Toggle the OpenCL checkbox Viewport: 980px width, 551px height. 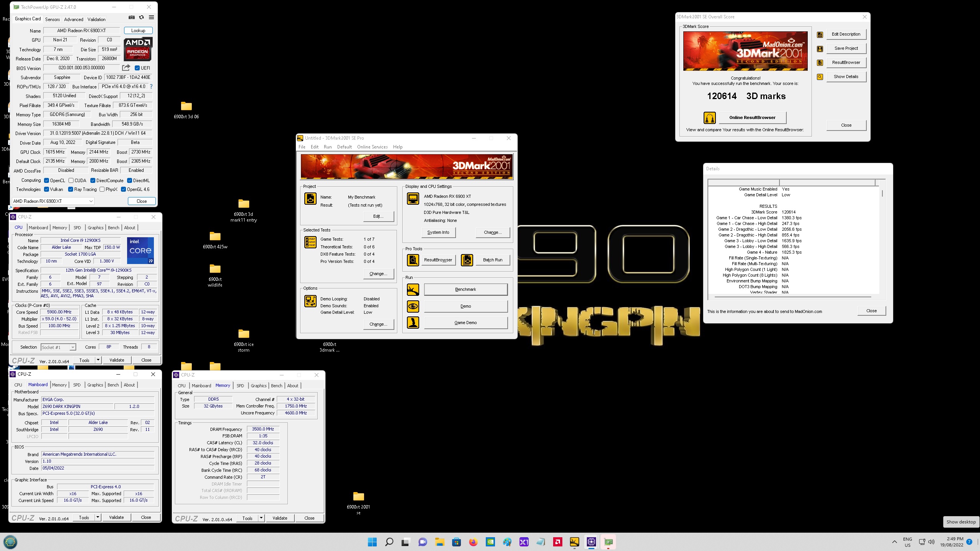pos(46,181)
